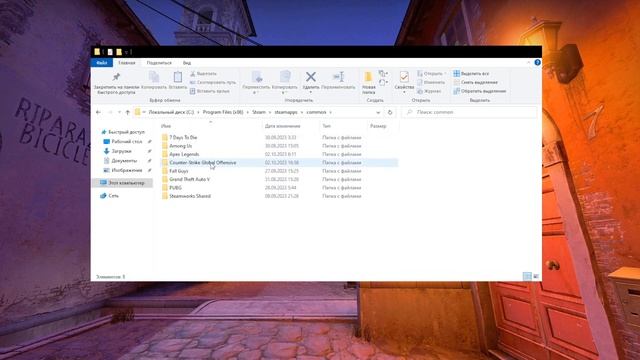Open the blue Help question-mark icon
This screenshot has width=640, height=360.
tap(537, 62)
